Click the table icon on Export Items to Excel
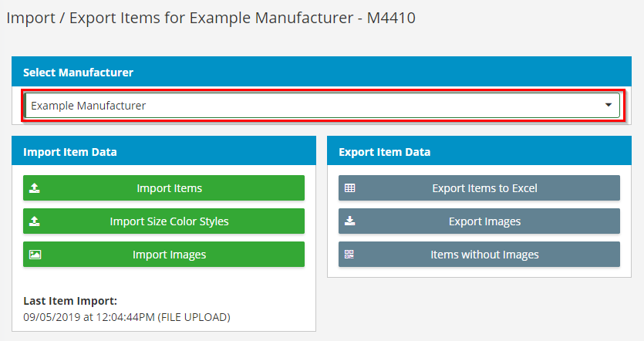Viewport: 644px width, 341px height. coord(350,188)
